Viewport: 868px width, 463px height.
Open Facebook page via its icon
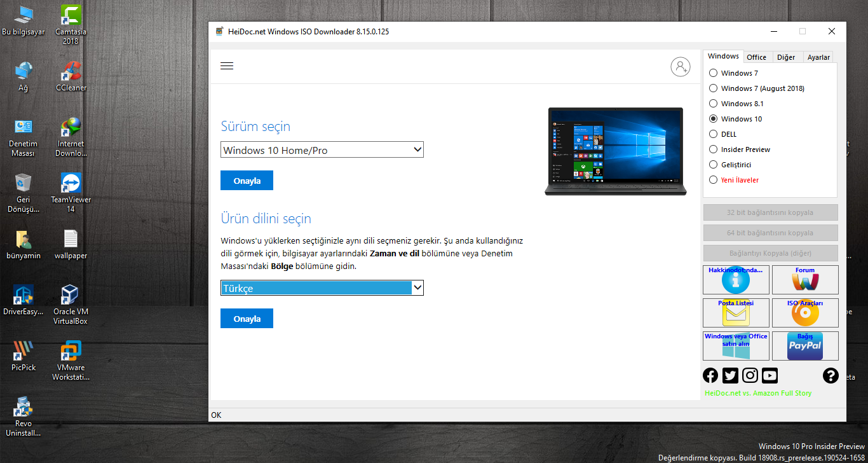point(710,375)
